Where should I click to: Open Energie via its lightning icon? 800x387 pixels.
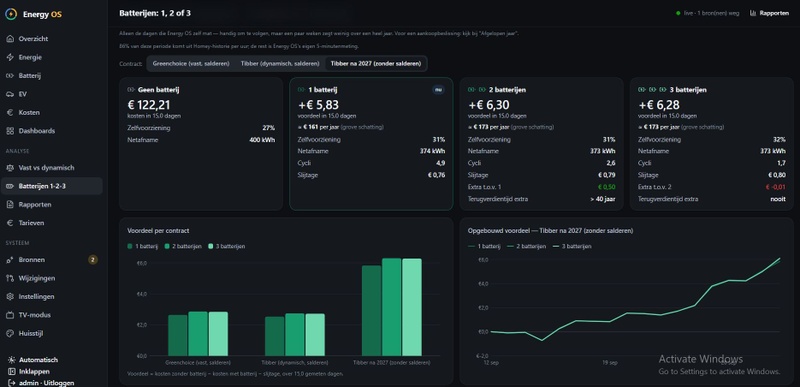point(10,57)
